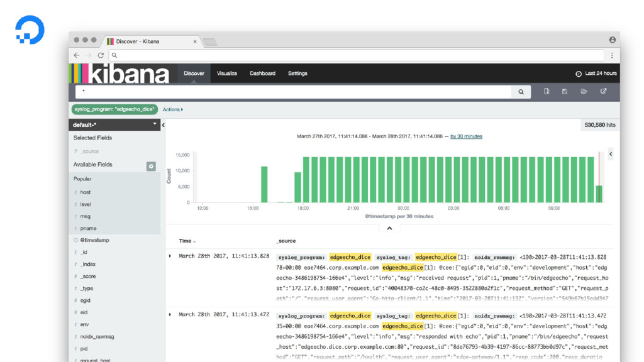Open the Discover tab

tap(194, 74)
